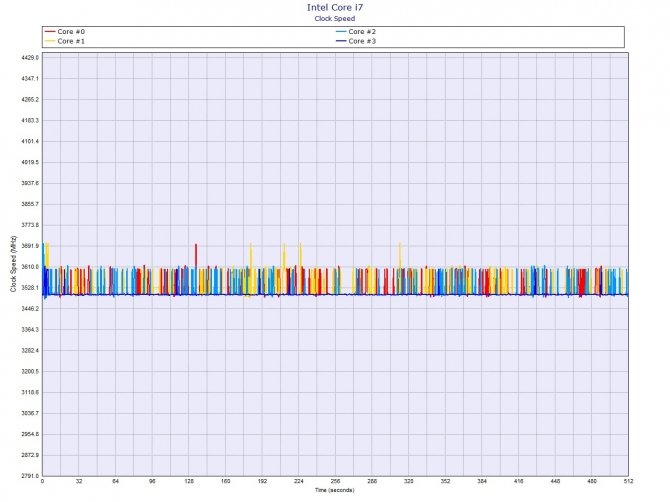Click the 352 tick on the time axis
This screenshot has width=670, height=502.
point(445,481)
